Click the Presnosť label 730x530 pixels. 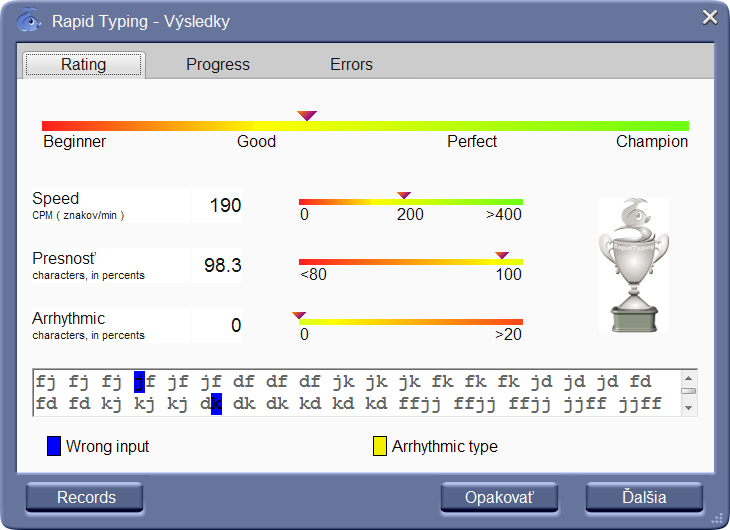pyautogui.click(x=64, y=258)
